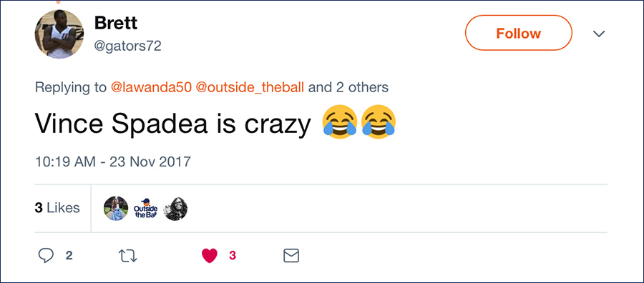Viewport: 644px width, 283px height.
Task: Retweet using the retweet arrows icon
Action: click(128, 256)
